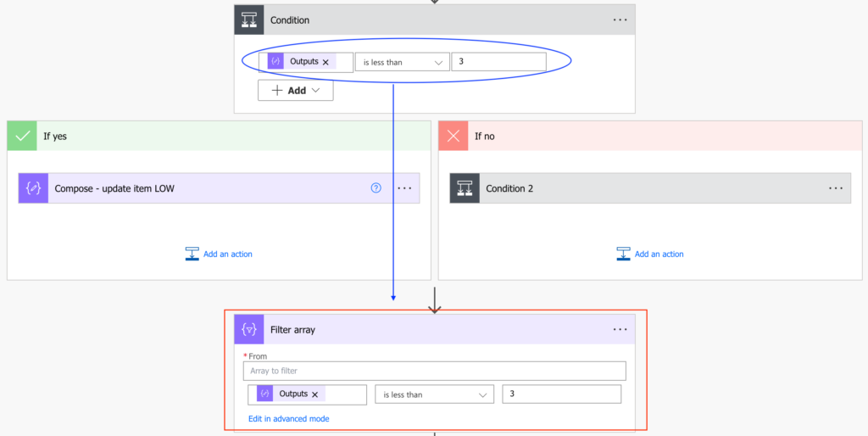This screenshot has width=868, height=436.
Task: Click Edit in advanced mode link
Action: click(x=288, y=419)
